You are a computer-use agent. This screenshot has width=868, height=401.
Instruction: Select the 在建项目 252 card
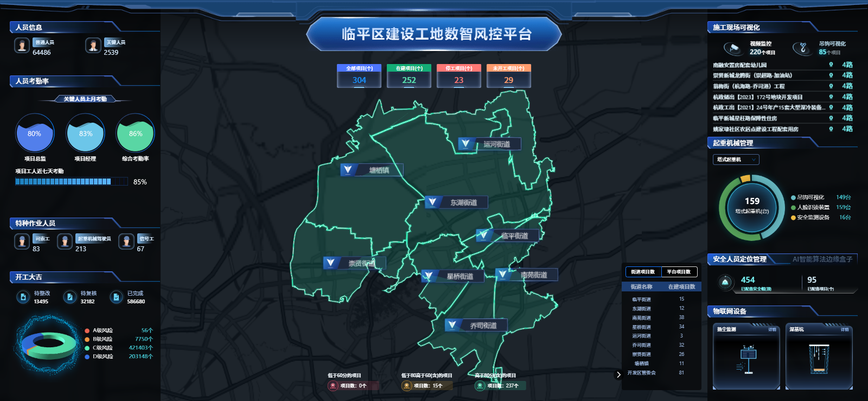tap(409, 76)
